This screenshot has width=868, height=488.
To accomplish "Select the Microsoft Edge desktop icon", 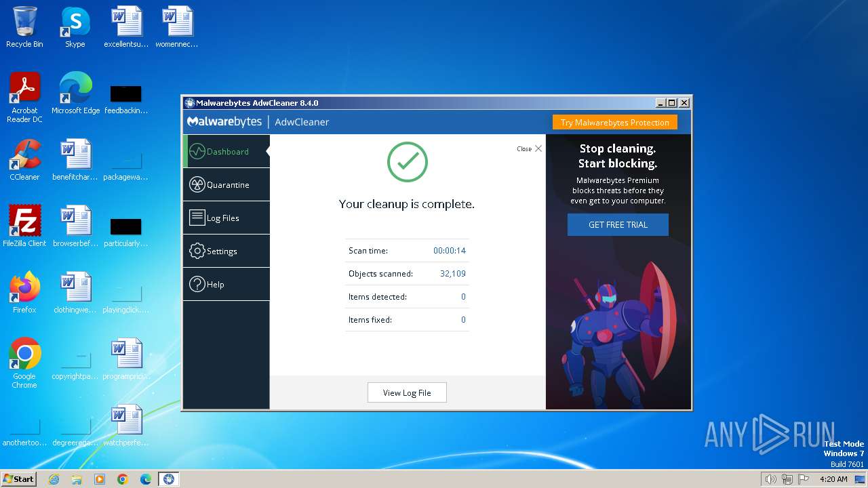I will point(75,94).
